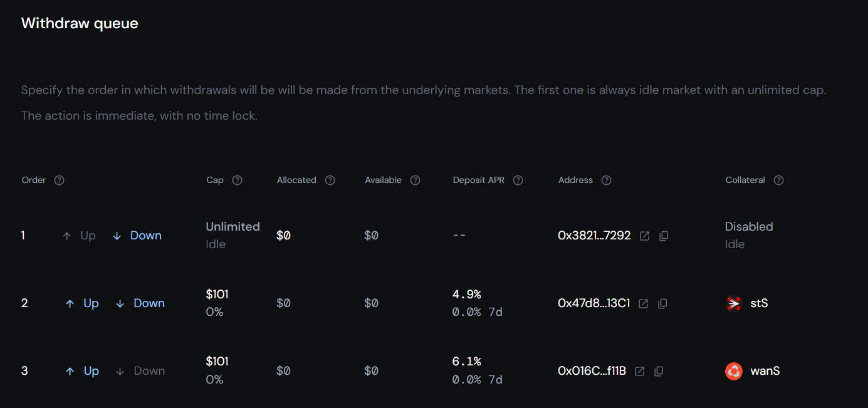
Task: Click the Available column help icon
Action: 415,180
